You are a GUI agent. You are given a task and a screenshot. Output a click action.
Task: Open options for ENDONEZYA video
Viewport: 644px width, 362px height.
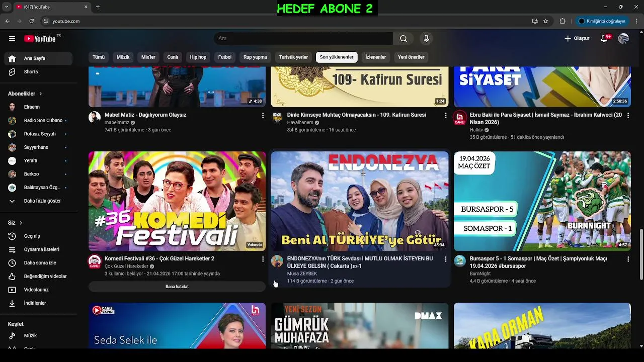point(445,259)
